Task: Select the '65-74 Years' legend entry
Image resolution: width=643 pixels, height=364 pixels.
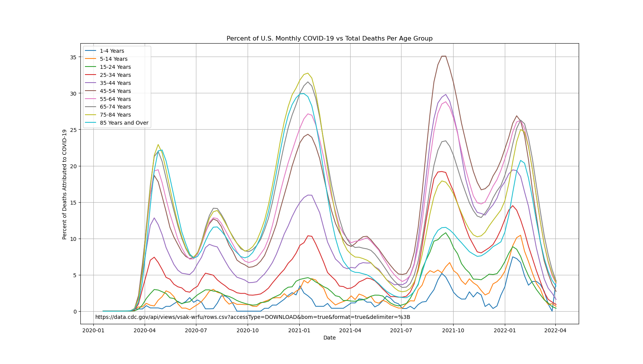Action: pyautogui.click(x=115, y=107)
